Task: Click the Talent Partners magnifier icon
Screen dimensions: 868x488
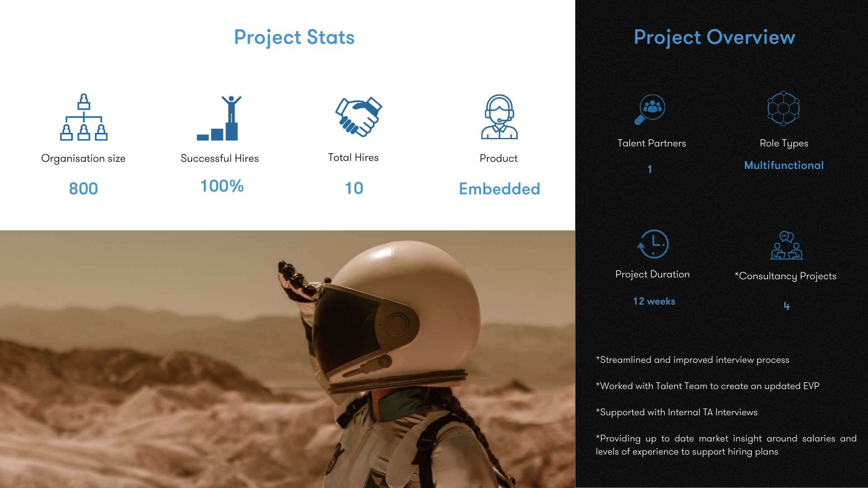Action: [x=650, y=109]
